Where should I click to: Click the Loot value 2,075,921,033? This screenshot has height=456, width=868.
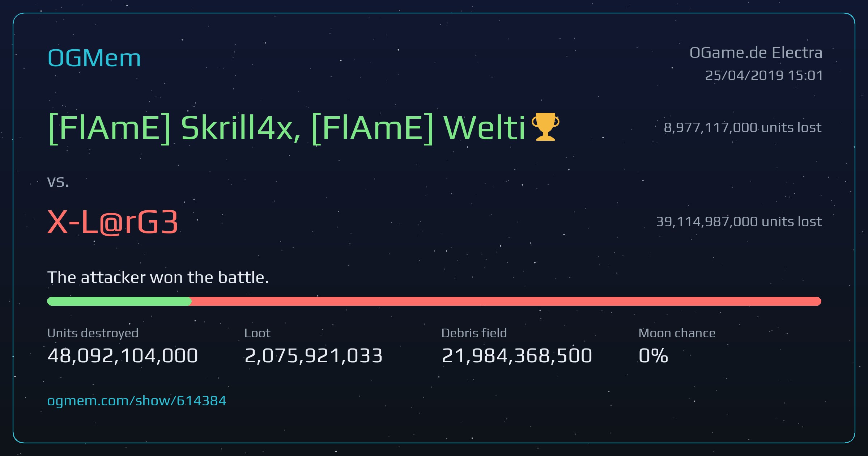(314, 355)
